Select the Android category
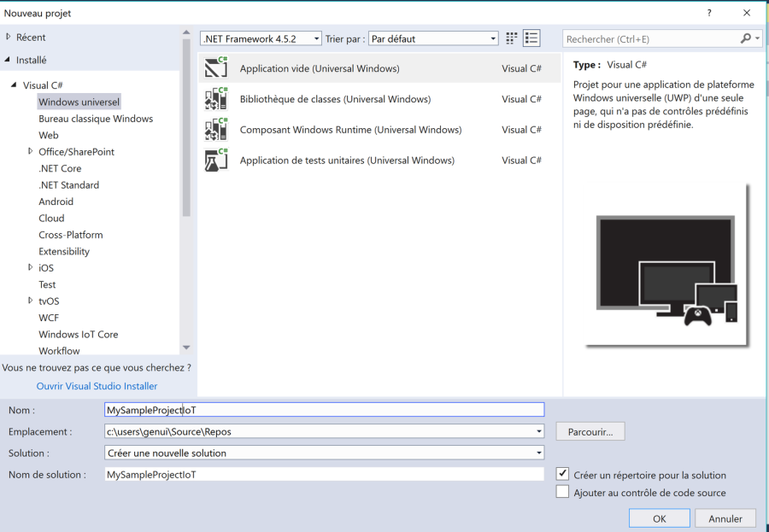 pyautogui.click(x=56, y=202)
